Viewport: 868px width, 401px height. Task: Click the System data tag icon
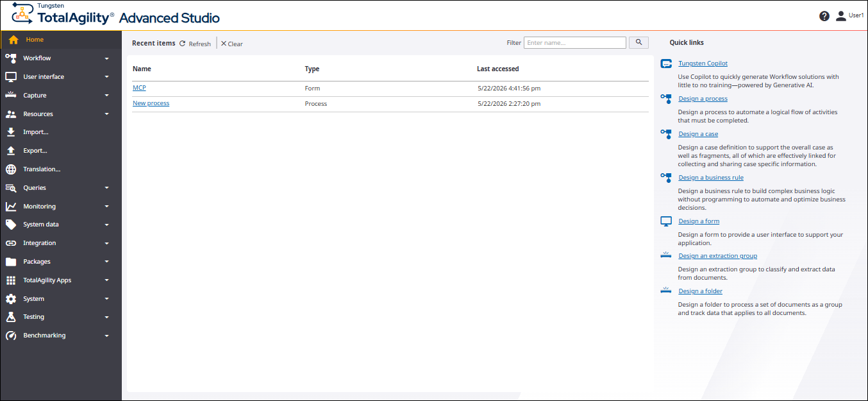pos(11,225)
